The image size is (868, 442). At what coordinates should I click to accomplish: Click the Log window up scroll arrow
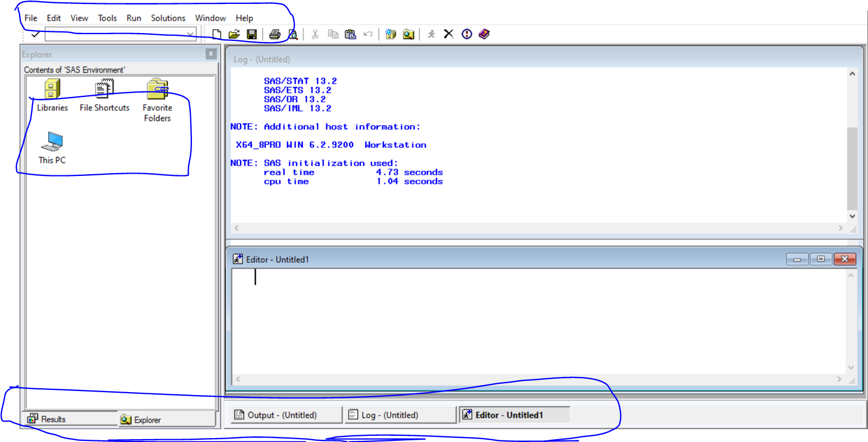(852, 74)
